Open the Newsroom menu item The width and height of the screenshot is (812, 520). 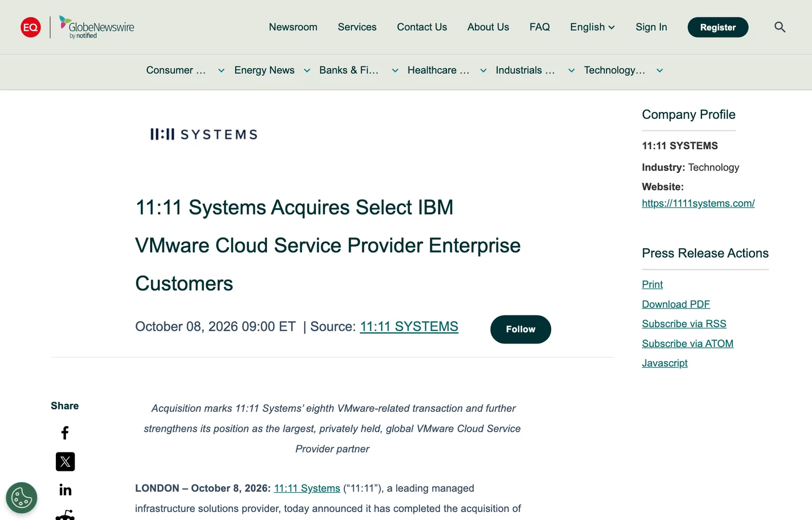click(293, 27)
